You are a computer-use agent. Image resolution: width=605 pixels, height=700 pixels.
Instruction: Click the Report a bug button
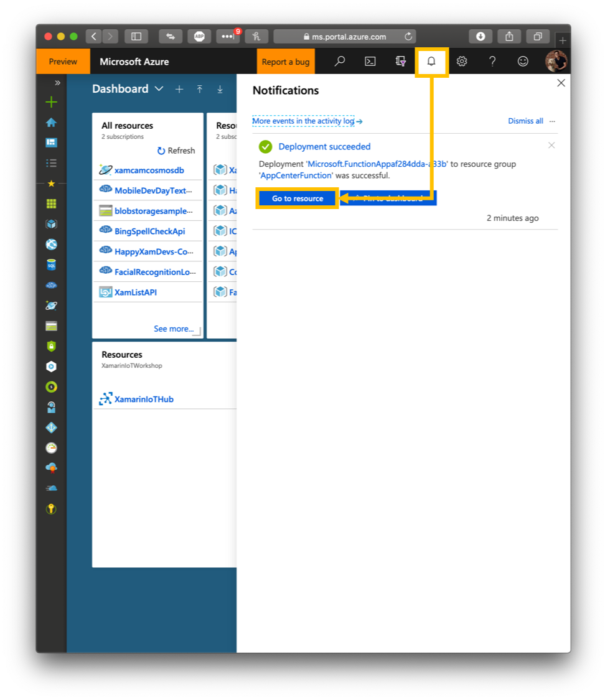pyautogui.click(x=286, y=62)
